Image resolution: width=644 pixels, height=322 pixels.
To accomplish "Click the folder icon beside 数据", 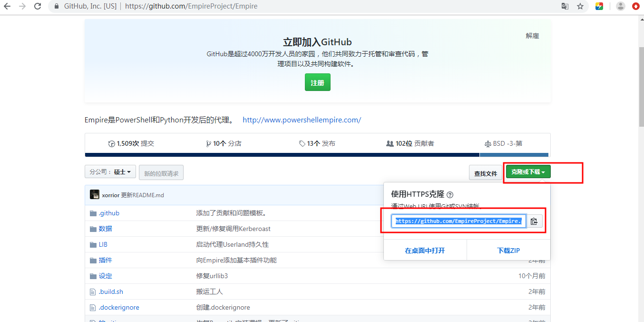I will (x=93, y=229).
